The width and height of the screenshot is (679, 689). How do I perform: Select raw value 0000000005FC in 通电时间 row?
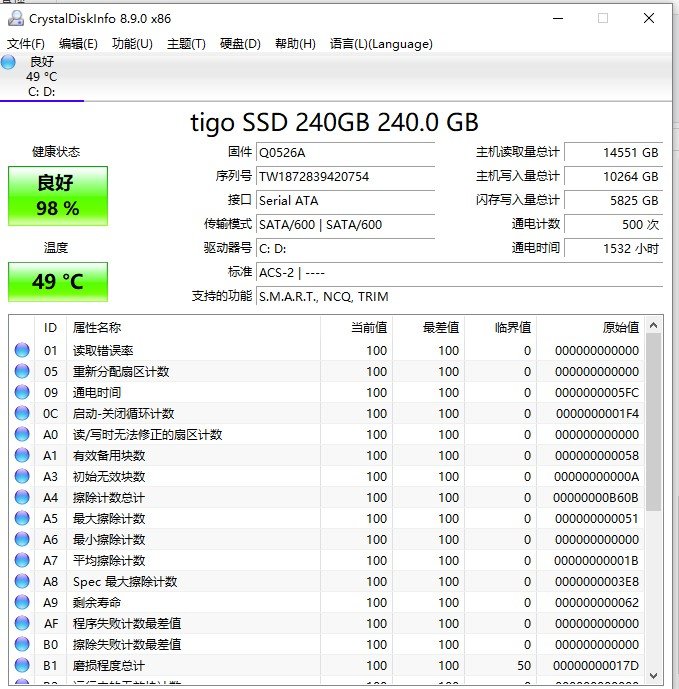[597, 392]
